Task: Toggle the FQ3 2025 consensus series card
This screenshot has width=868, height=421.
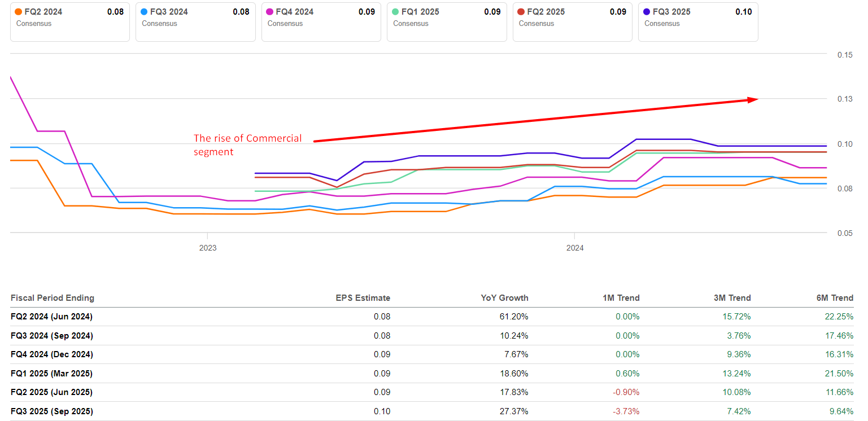Action: 697,21
